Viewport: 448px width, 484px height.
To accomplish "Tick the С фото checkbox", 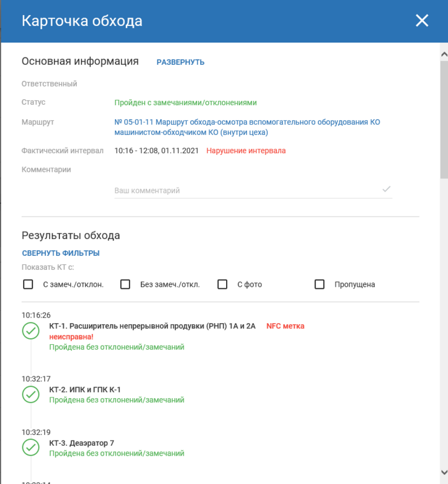I will point(222,284).
